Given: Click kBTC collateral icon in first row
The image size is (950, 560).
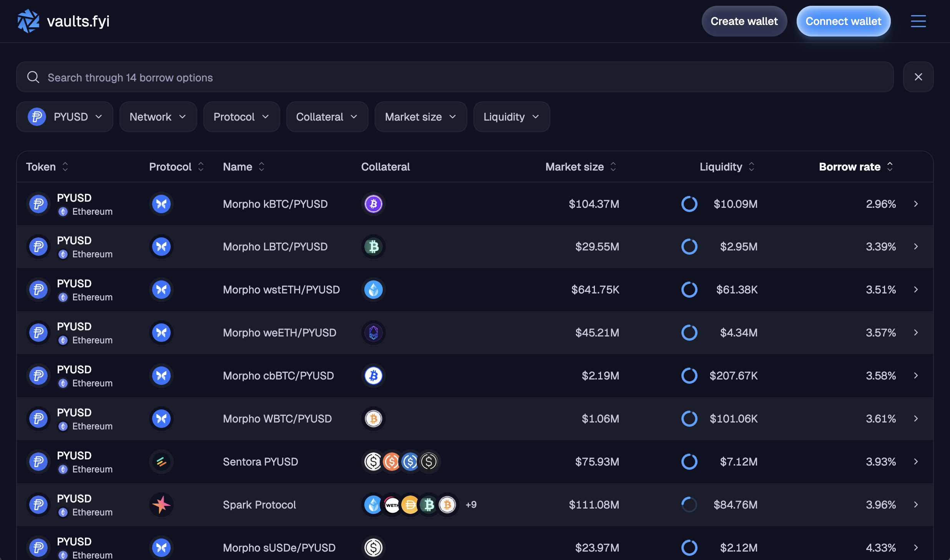Looking at the screenshot, I should [373, 204].
